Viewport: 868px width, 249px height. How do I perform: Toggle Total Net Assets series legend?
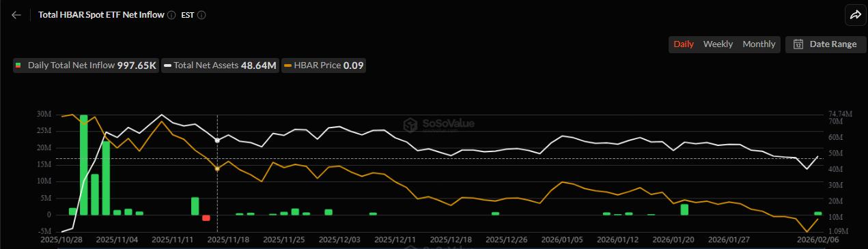tap(221, 65)
